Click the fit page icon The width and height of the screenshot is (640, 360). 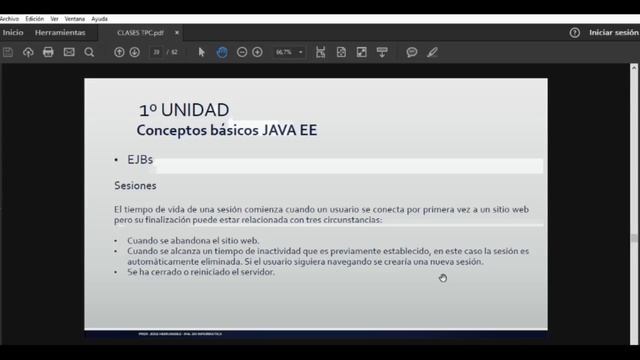[x=341, y=52]
